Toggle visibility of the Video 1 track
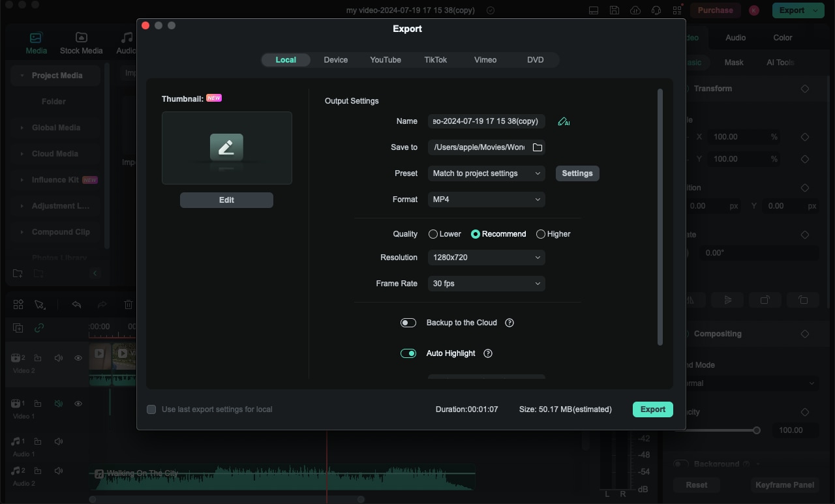The width and height of the screenshot is (835, 504). (x=78, y=404)
